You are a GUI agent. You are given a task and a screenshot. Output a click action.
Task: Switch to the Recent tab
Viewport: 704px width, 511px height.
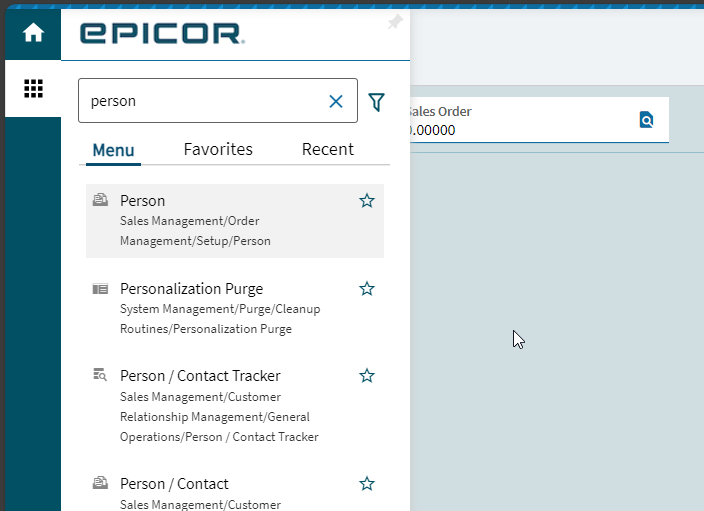[328, 149]
